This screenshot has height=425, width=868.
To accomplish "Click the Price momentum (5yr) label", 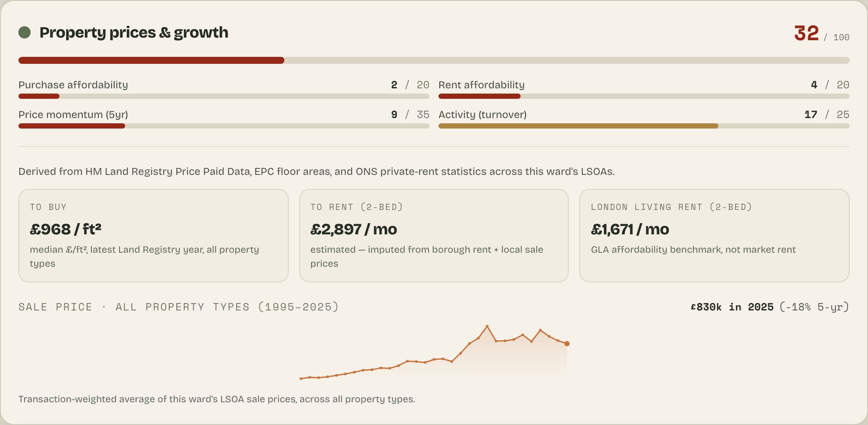I will coord(73,115).
